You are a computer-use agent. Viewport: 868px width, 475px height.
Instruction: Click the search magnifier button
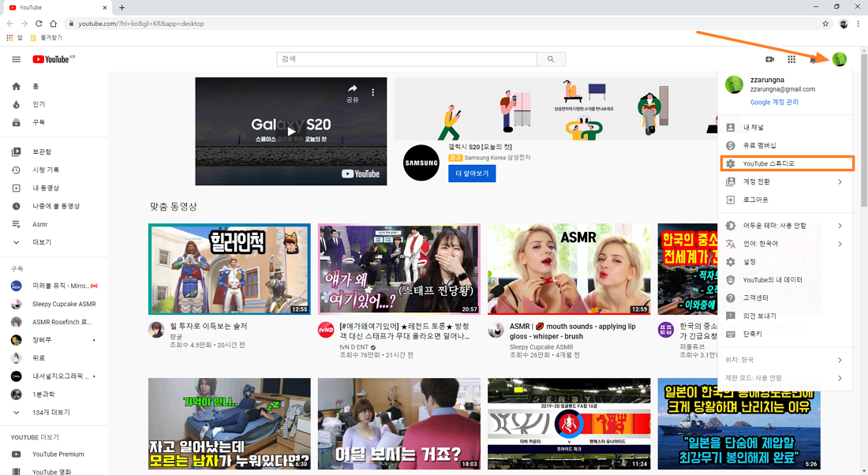(x=551, y=59)
